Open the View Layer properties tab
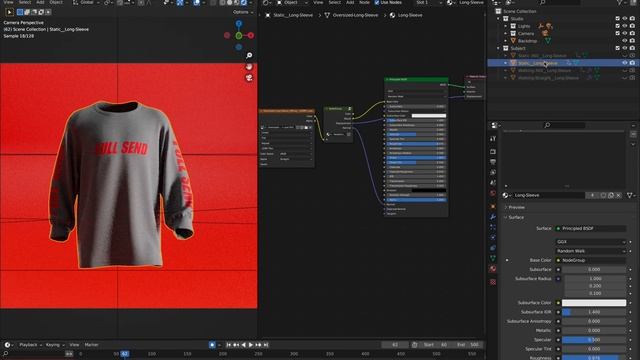640x360 pixels. tap(493, 173)
